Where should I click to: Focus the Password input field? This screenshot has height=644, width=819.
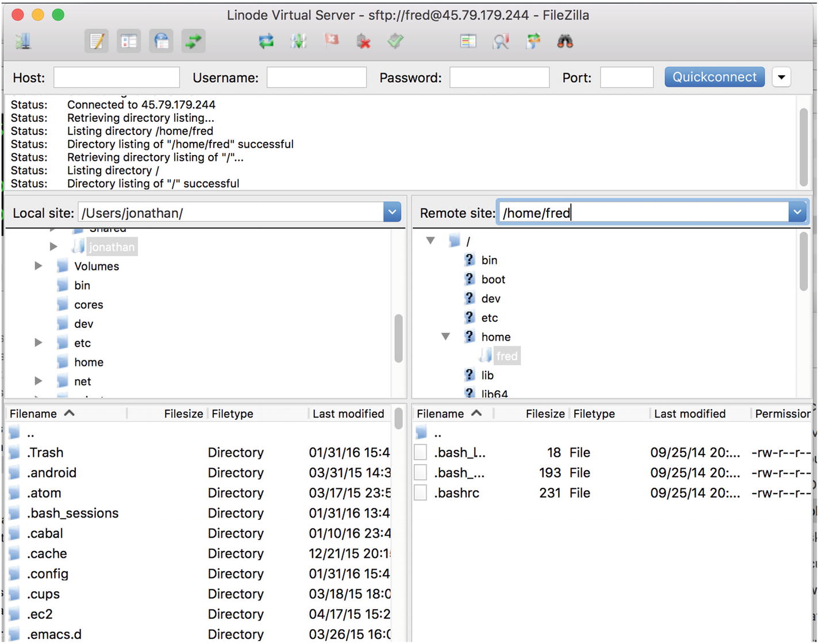click(x=499, y=78)
